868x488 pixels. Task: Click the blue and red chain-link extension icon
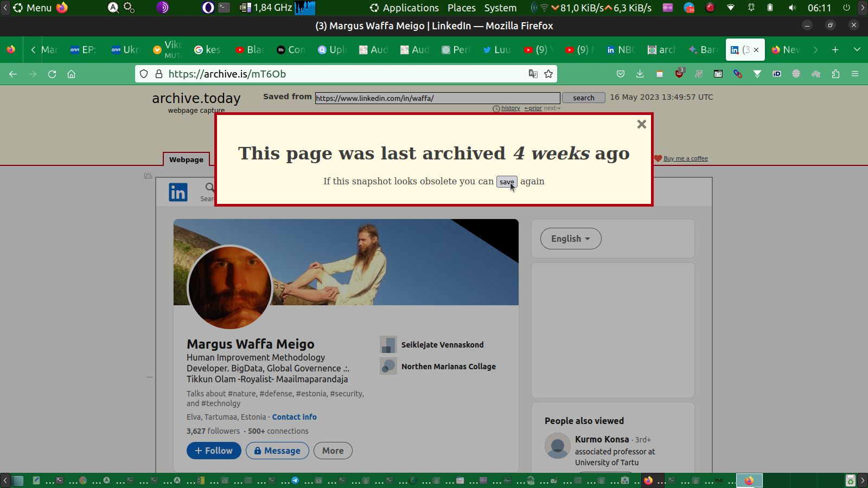738,74
